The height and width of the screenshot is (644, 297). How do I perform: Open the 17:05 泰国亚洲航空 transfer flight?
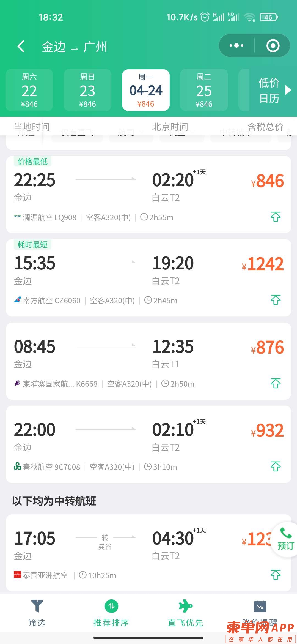(x=148, y=553)
